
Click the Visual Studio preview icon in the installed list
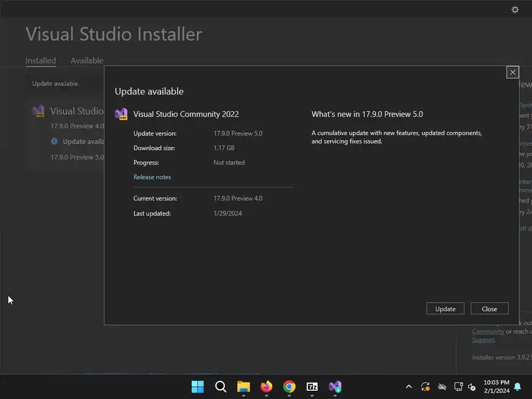(x=38, y=111)
